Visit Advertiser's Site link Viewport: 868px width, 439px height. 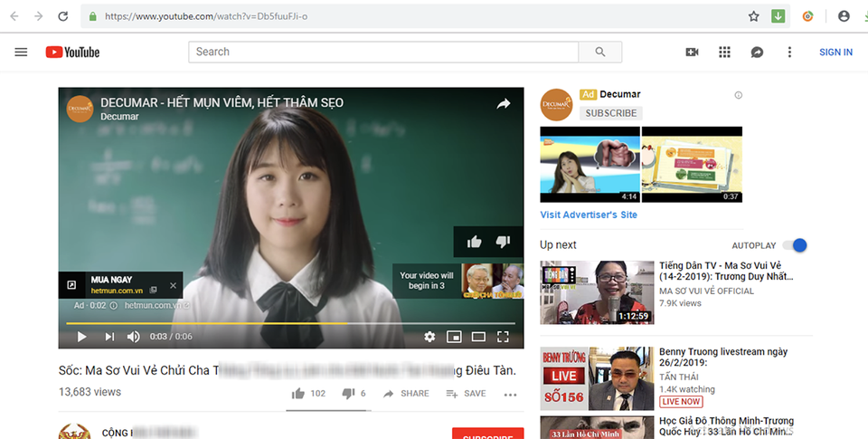[589, 215]
